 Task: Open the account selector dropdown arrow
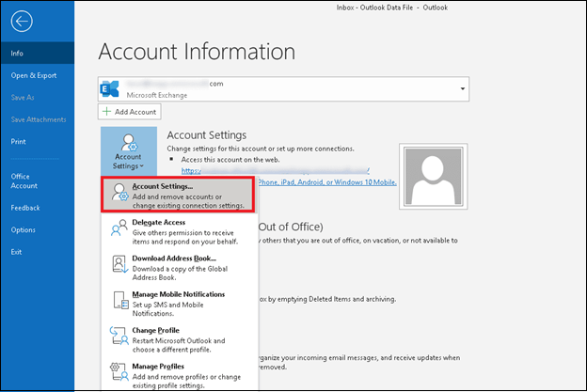462,88
